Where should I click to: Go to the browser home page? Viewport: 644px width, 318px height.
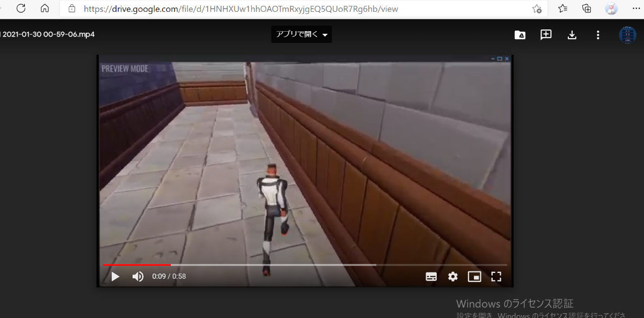[45, 9]
